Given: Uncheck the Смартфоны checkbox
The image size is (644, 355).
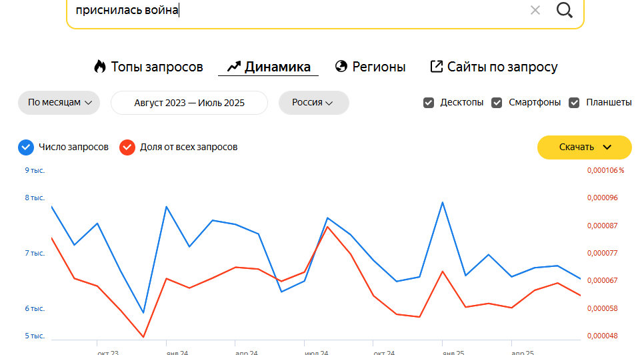Looking at the screenshot, I should tap(497, 103).
